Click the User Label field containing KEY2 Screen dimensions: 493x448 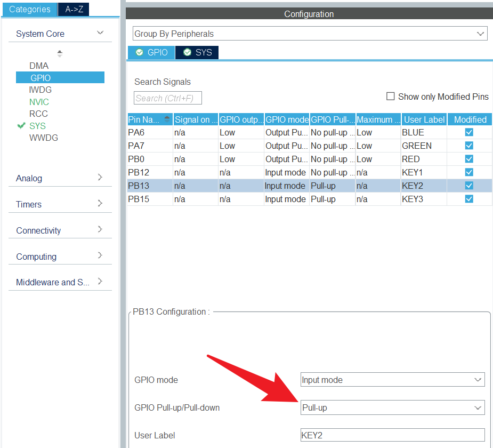[392, 435]
